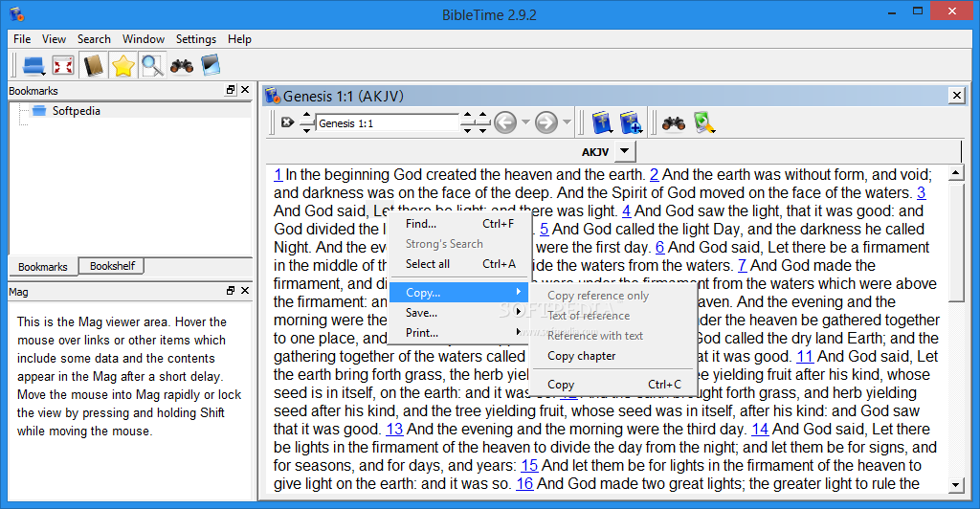This screenshot has width=980, height=509.
Task: Click verse 3 link
Action: coord(922,193)
